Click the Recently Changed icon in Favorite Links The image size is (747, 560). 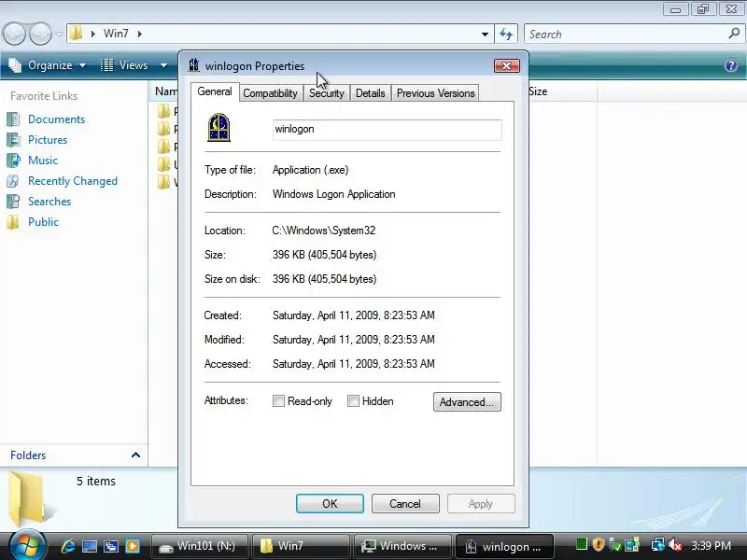tap(13, 180)
